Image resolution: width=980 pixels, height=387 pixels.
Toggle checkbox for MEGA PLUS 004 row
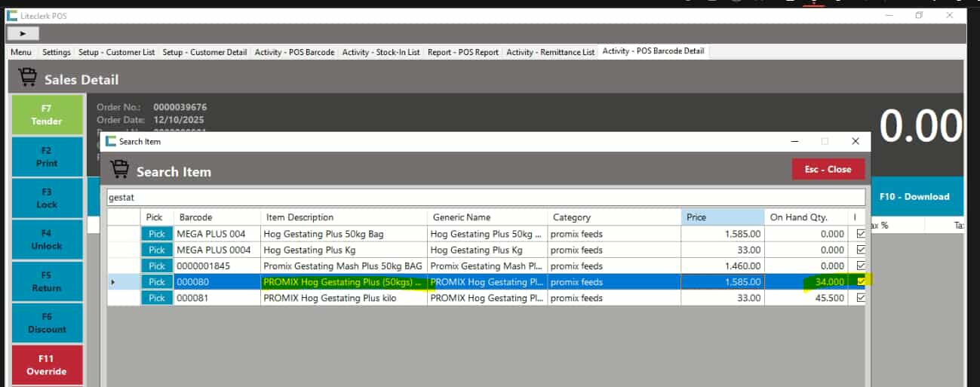point(861,234)
